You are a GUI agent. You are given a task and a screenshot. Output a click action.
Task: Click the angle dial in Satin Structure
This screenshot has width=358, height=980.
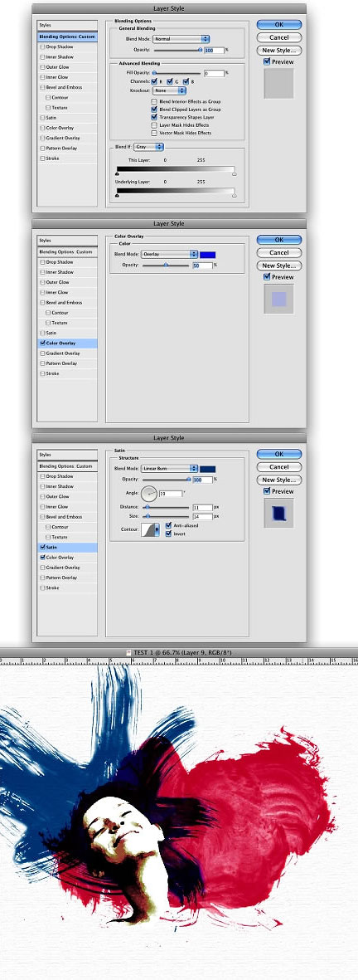coord(150,493)
